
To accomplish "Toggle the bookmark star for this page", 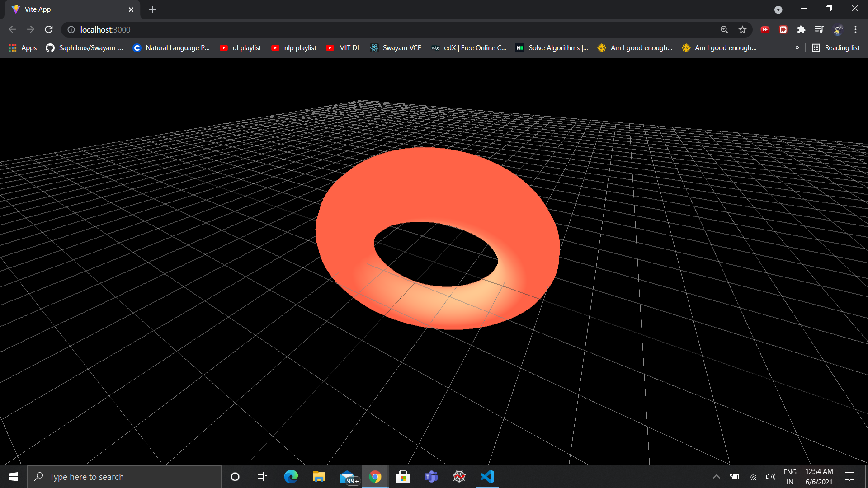I will click(742, 29).
